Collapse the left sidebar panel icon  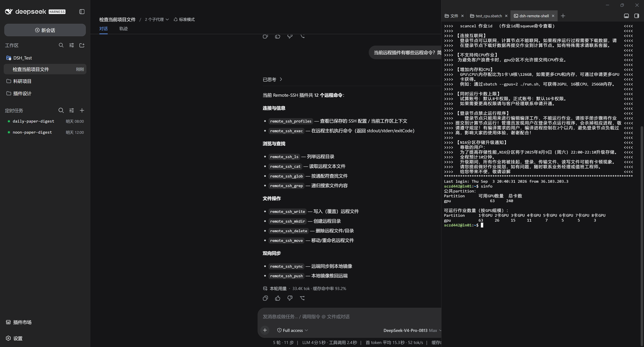82,12
